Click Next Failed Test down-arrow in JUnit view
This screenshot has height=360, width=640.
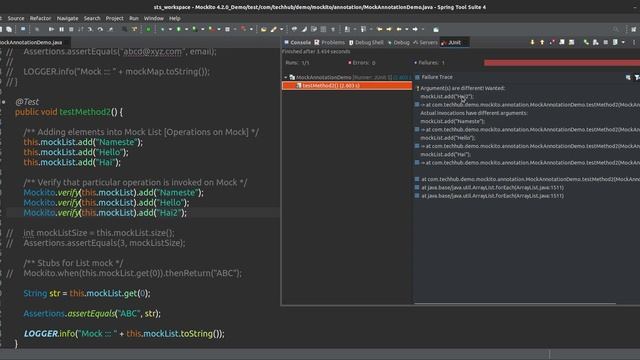[532, 42]
